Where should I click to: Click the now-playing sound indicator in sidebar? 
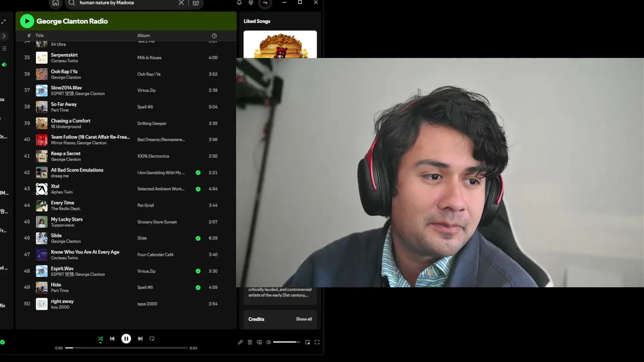click(4, 65)
